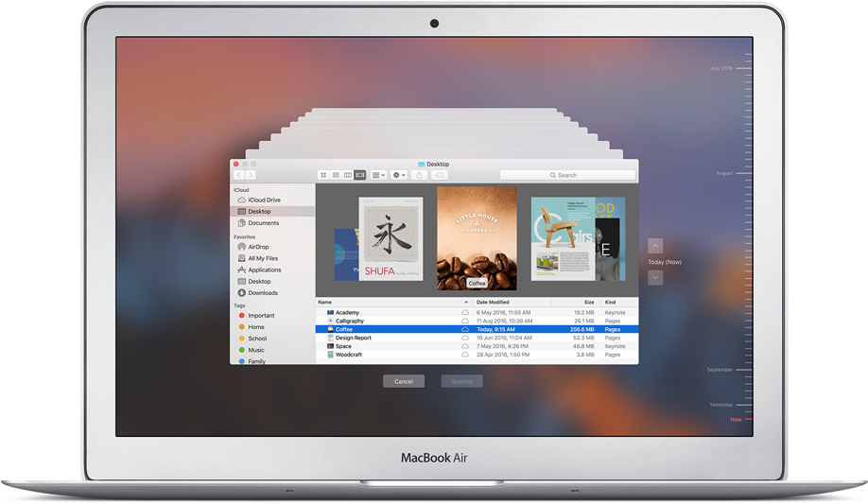Go forward with the Finder forward arrow
The width and height of the screenshot is (868, 504).
(x=251, y=175)
